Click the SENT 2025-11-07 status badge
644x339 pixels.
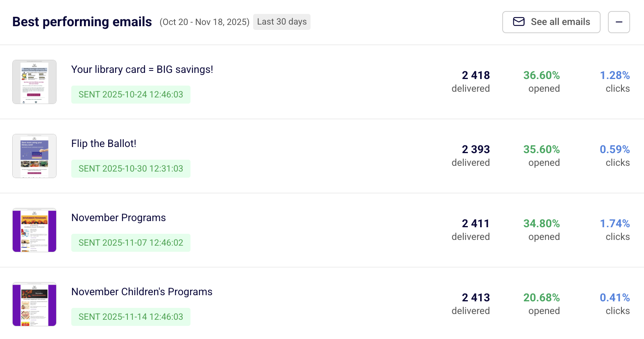131,243
